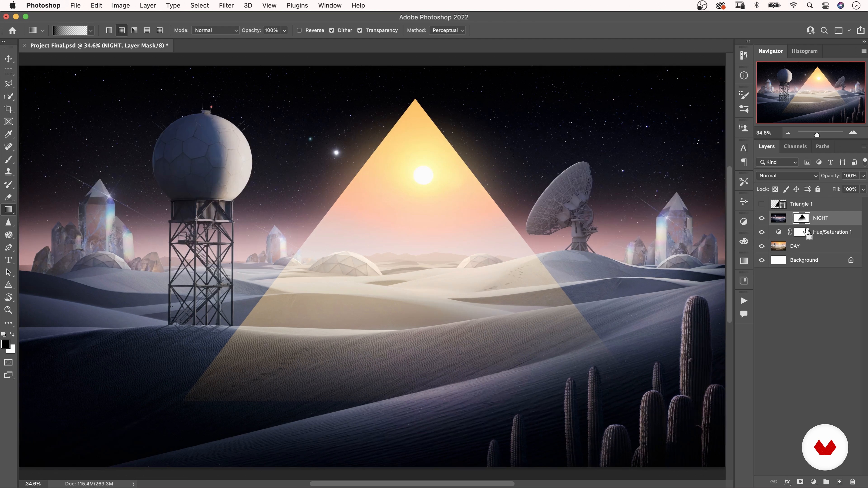Select the DAY layer thumbnail
Image resolution: width=868 pixels, height=488 pixels.
pyautogui.click(x=778, y=246)
